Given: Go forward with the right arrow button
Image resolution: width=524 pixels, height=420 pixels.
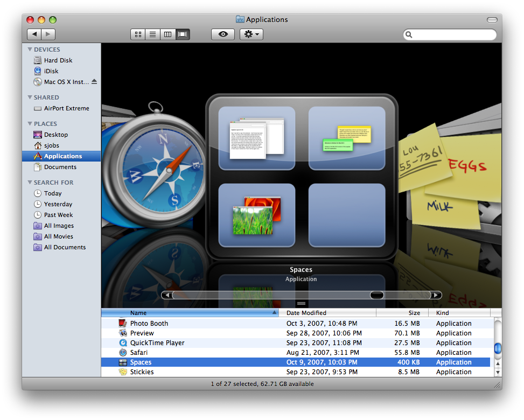Looking at the screenshot, I should click(48, 34).
